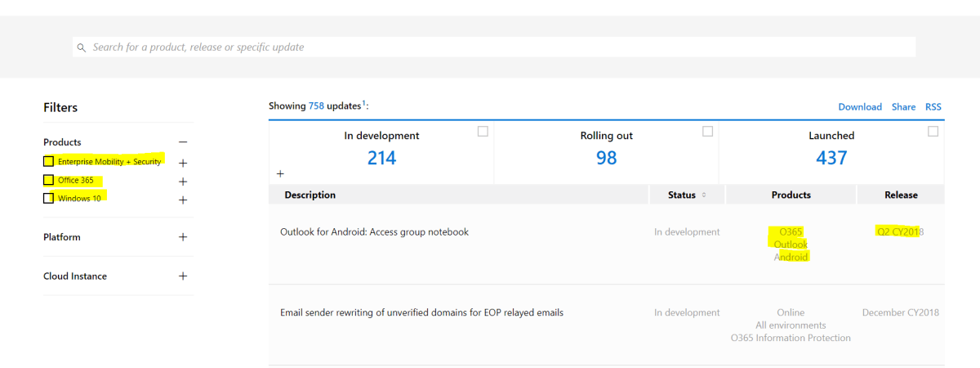Screen dimensions: 980x368
Task: Check the Windows 10 filter checkbox
Action: 49,198
